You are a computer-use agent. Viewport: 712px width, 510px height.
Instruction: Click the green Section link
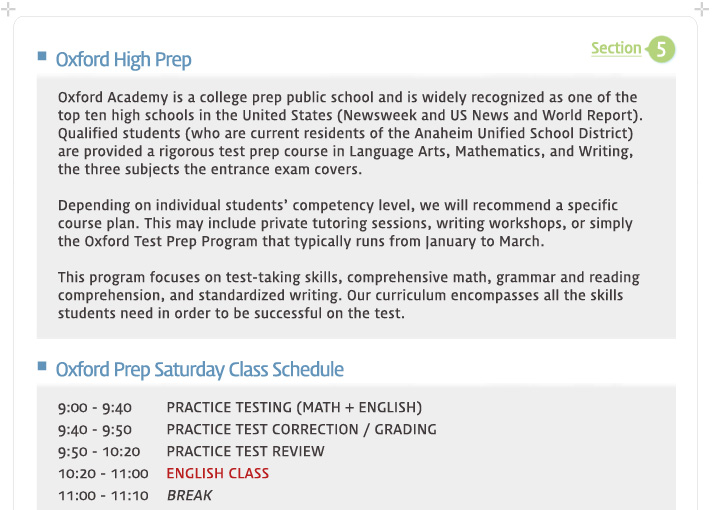(616, 48)
